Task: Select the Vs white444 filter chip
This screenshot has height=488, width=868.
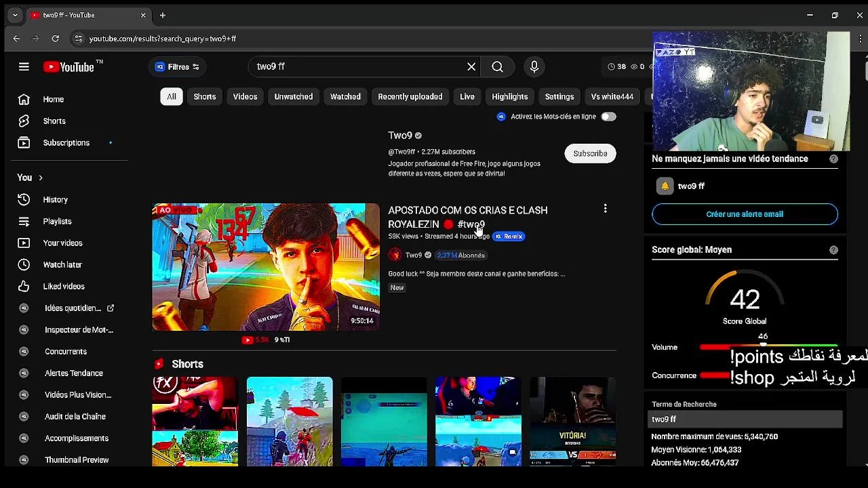Action: click(612, 96)
